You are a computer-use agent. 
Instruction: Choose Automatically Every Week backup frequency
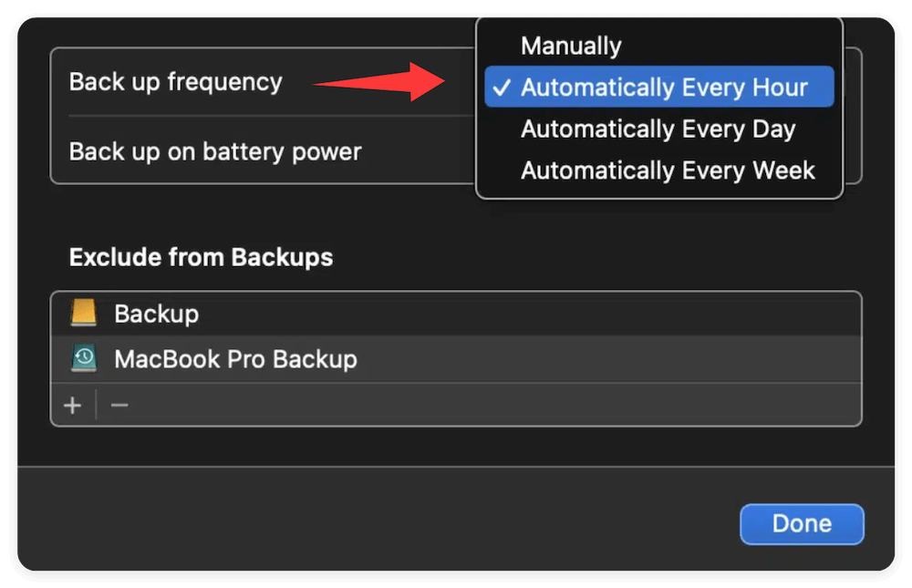tap(668, 170)
